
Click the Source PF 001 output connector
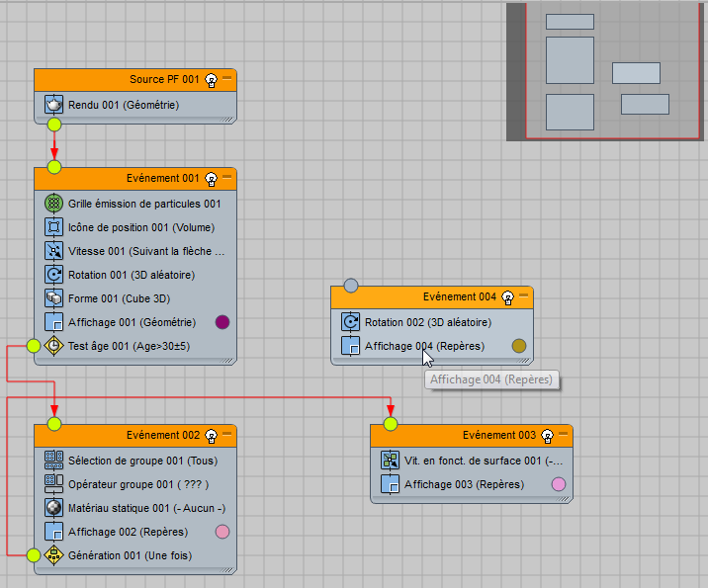(54, 125)
